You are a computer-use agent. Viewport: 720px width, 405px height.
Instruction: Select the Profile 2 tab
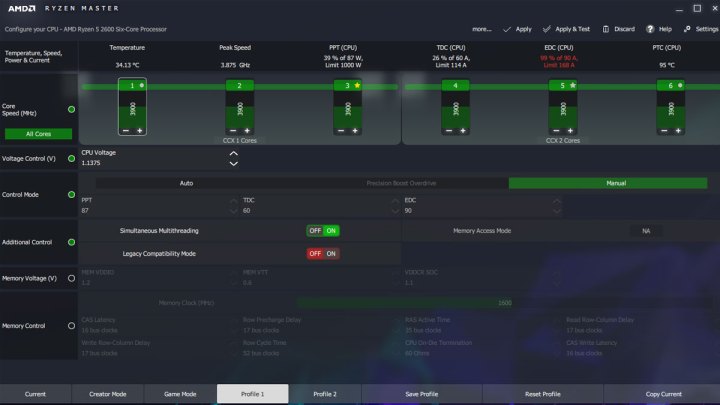(324, 394)
